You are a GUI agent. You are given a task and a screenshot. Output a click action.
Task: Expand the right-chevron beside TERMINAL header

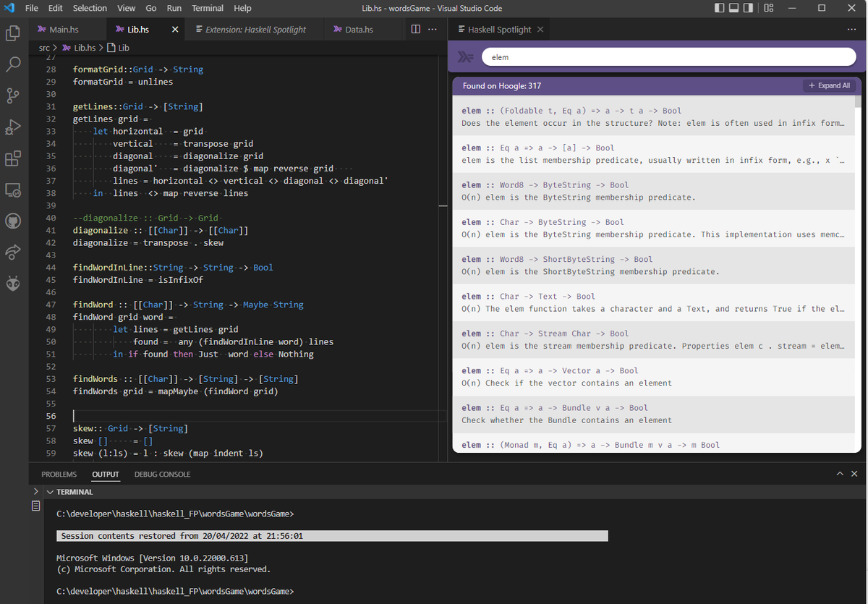(x=36, y=491)
